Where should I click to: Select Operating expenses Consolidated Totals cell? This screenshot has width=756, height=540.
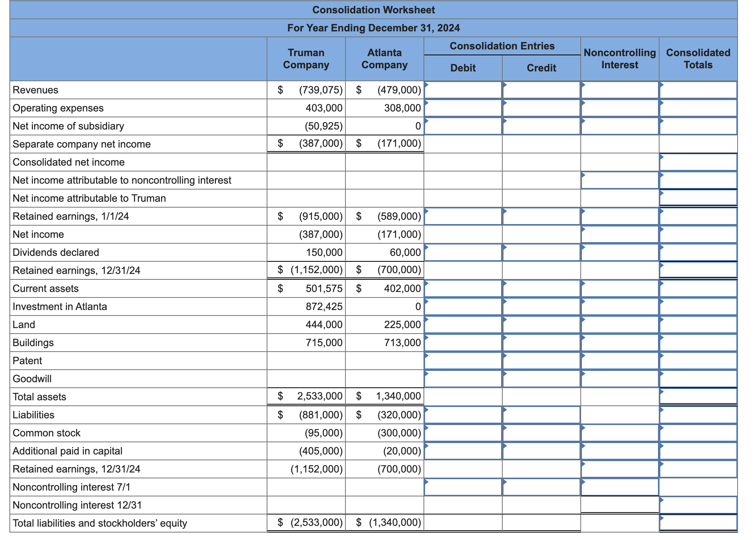coord(698,108)
